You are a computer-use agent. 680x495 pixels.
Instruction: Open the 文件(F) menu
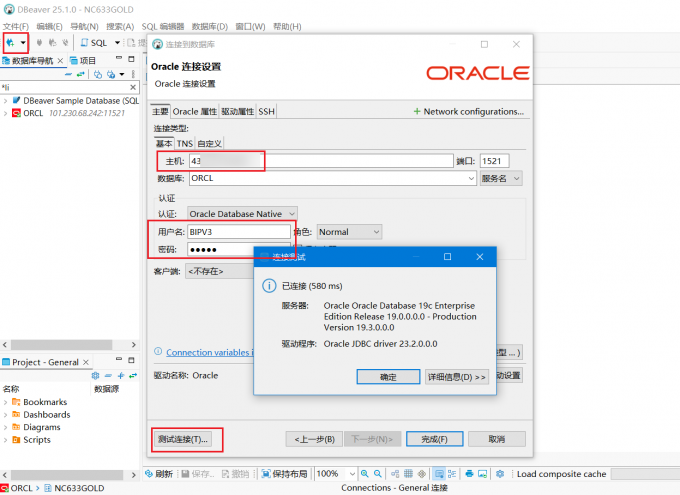(x=16, y=26)
